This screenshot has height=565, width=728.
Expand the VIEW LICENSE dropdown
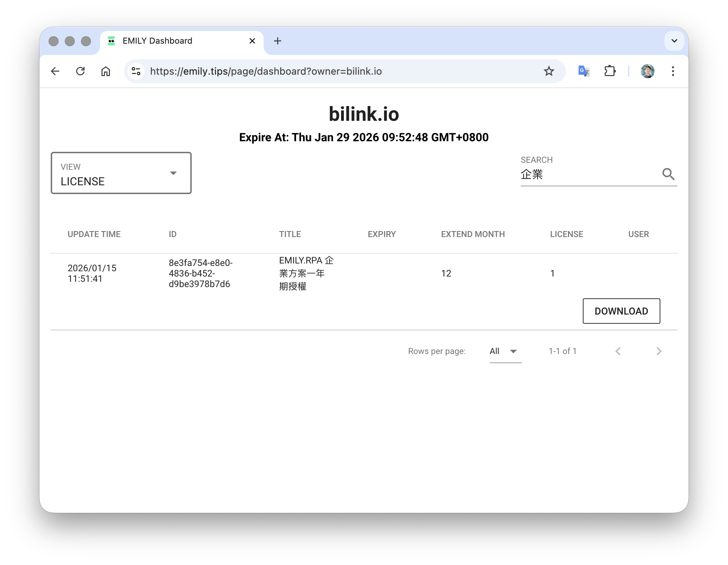click(121, 173)
